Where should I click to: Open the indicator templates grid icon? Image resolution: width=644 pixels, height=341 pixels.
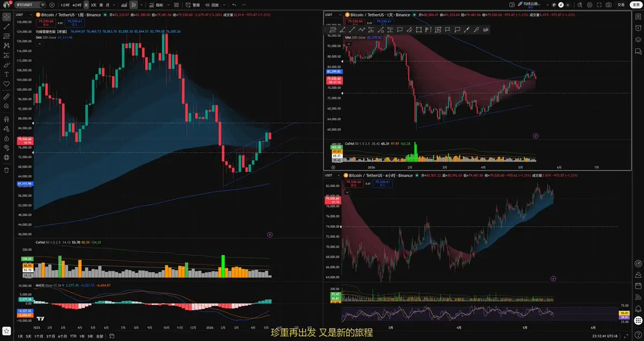point(176,5)
